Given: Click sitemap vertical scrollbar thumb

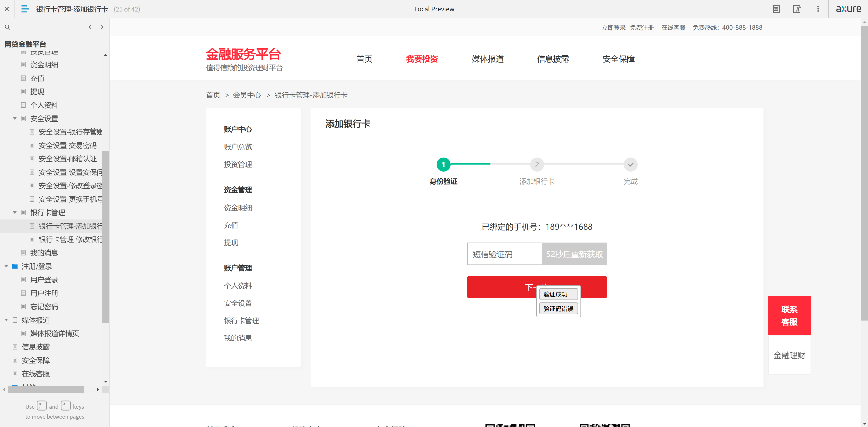Looking at the screenshot, I should tap(105, 237).
